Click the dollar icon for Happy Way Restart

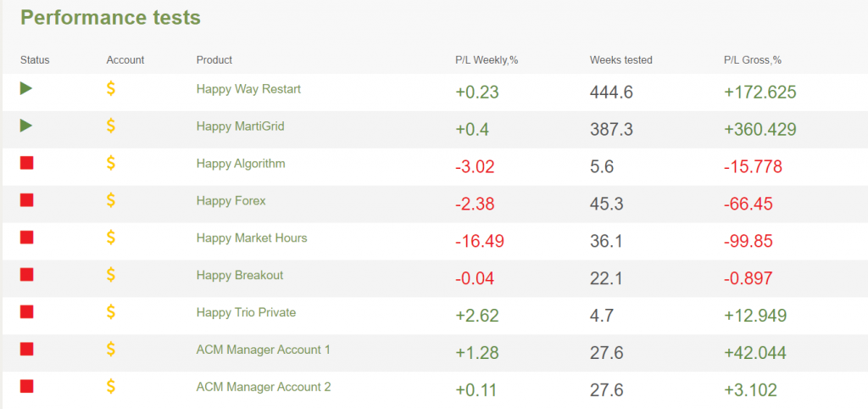point(111,88)
